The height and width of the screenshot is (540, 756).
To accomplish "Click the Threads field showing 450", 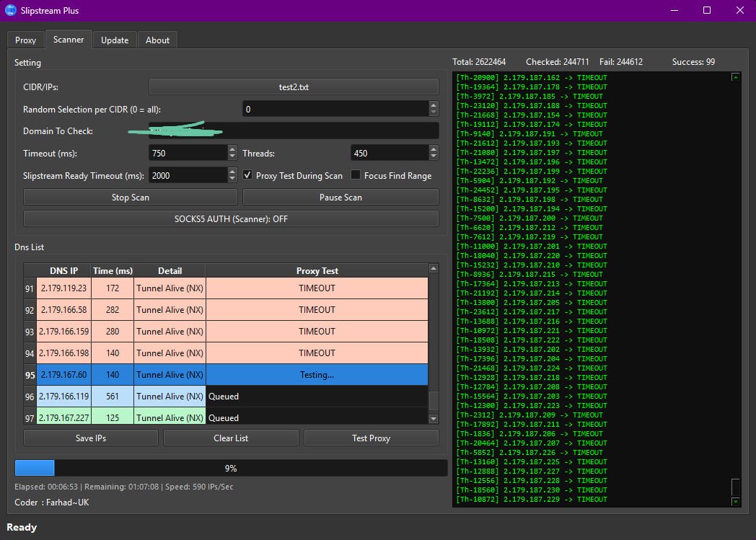I will click(390, 153).
